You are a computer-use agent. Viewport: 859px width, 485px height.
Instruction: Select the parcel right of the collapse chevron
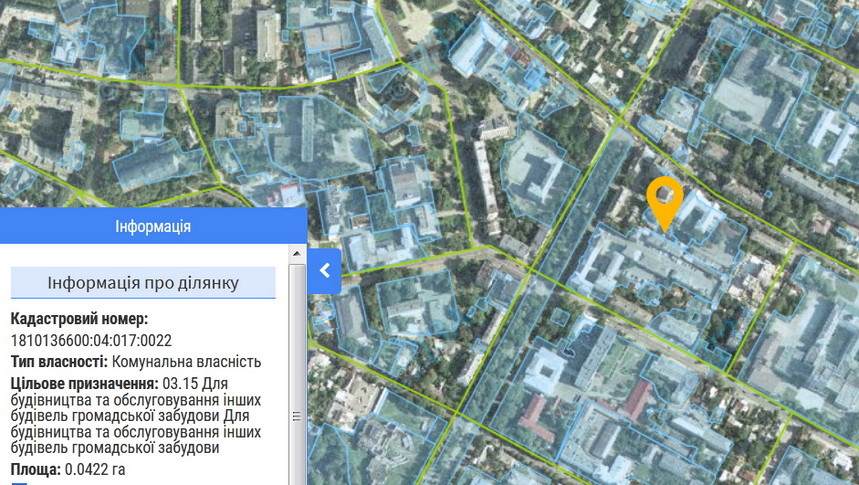415,300
